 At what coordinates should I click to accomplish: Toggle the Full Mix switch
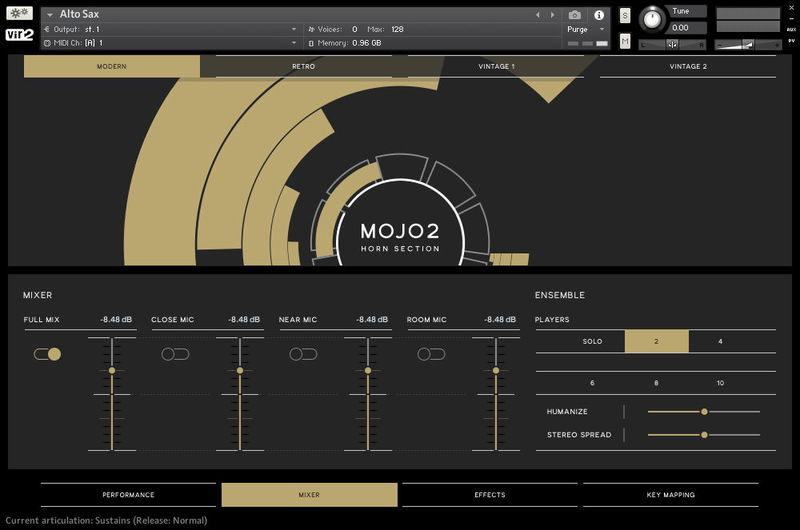(47, 354)
